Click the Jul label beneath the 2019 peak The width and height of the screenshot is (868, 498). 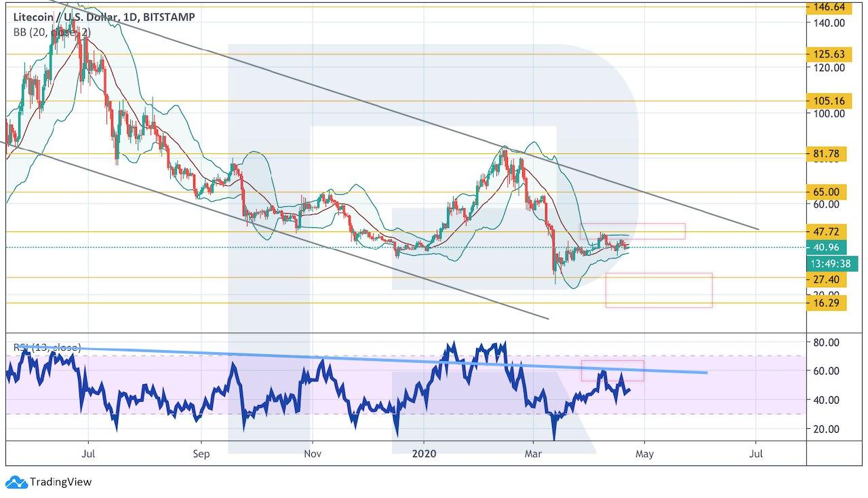point(88,453)
